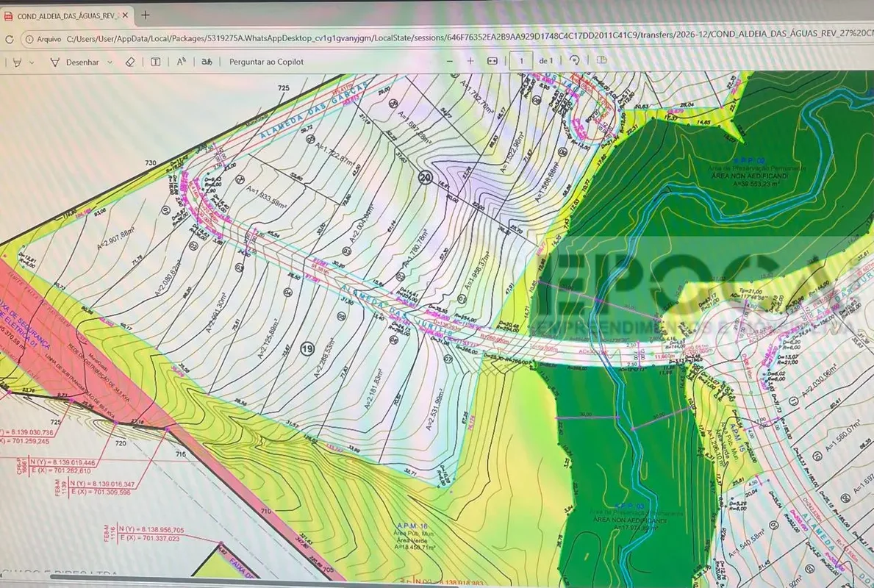The height and width of the screenshot is (588, 874).
Task: Rotate the PDF page
Action: pos(574,60)
